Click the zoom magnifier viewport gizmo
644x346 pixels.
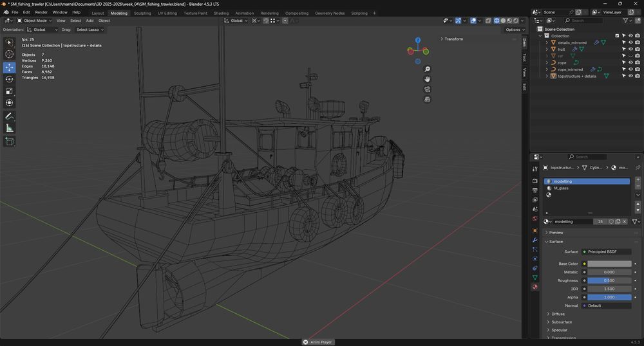tap(427, 69)
